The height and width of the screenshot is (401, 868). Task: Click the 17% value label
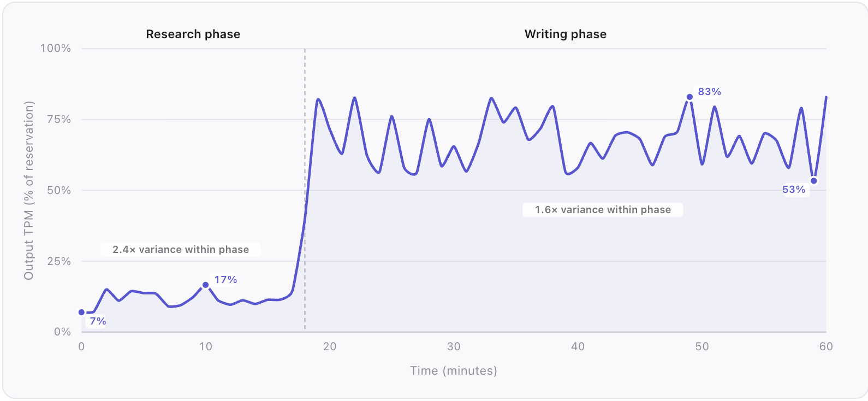click(225, 280)
